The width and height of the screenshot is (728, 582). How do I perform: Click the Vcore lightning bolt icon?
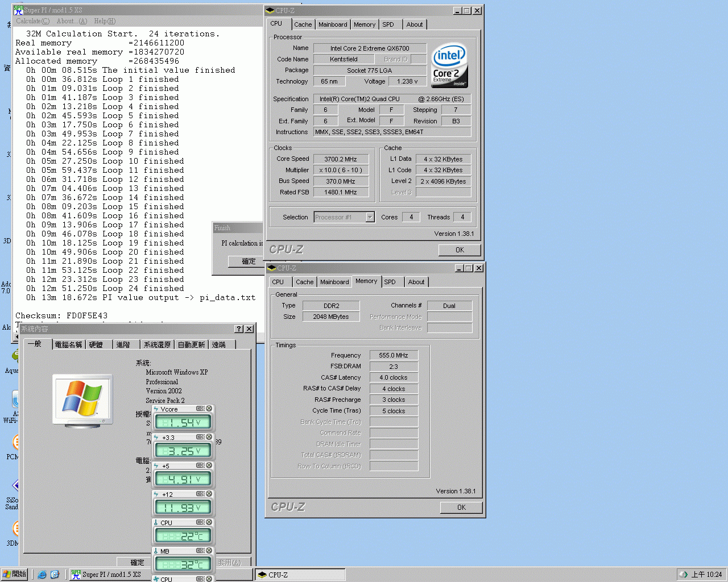[x=156, y=409]
